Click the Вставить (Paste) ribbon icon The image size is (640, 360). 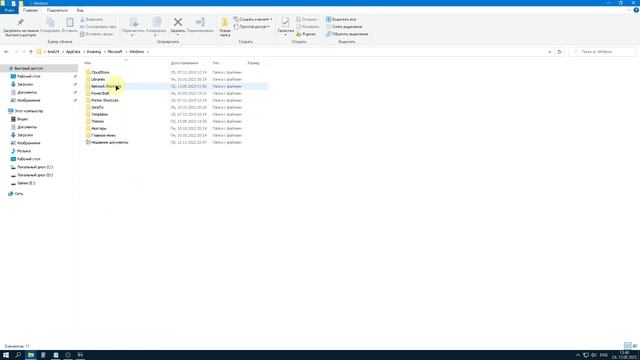pyautogui.click(x=70, y=25)
